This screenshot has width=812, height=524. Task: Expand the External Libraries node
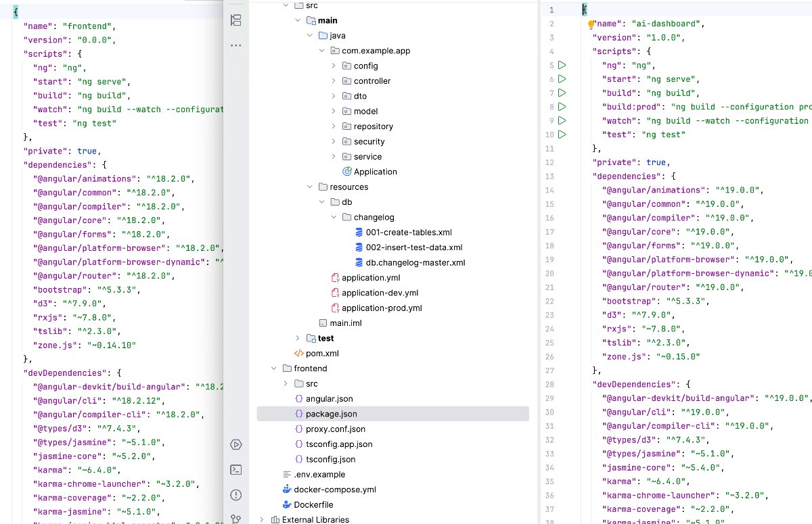pyautogui.click(x=262, y=520)
